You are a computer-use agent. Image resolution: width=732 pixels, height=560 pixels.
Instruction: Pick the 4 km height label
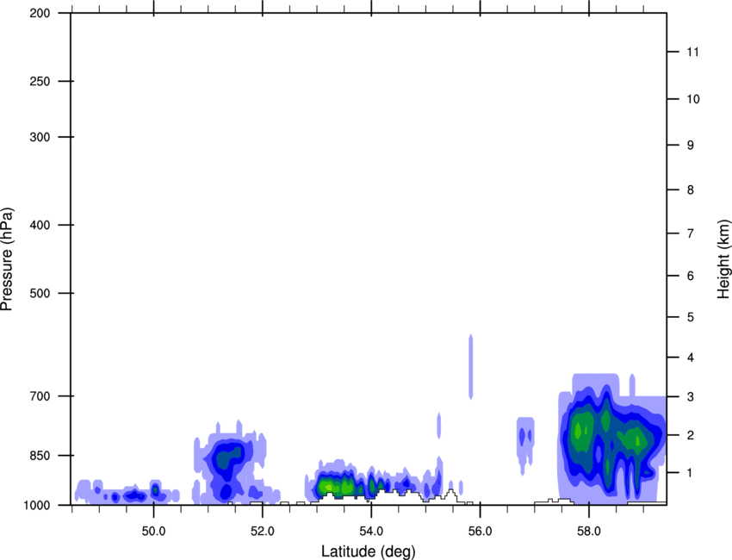point(691,358)
